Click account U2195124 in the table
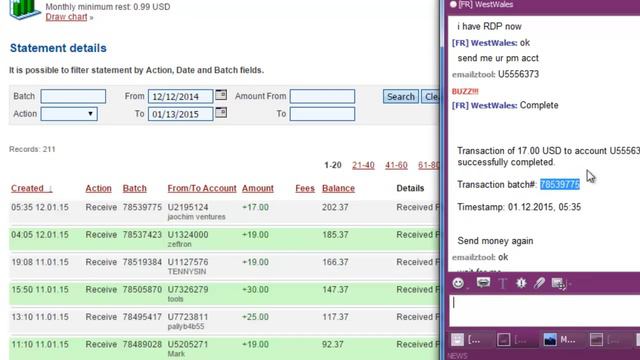The width and height of the screenshot is (640, 360). pyautogui.click(x=188, y=207)
